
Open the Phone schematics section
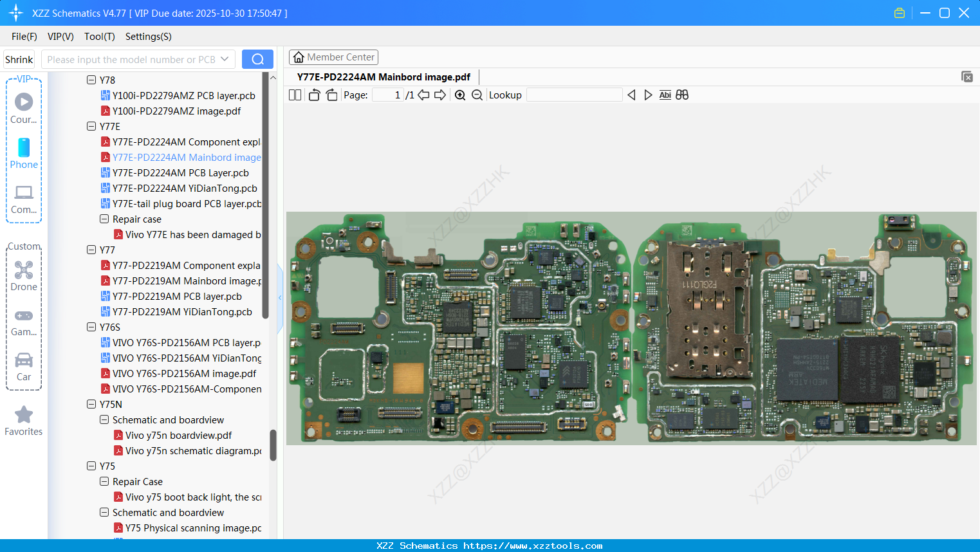tap(23, 150)
